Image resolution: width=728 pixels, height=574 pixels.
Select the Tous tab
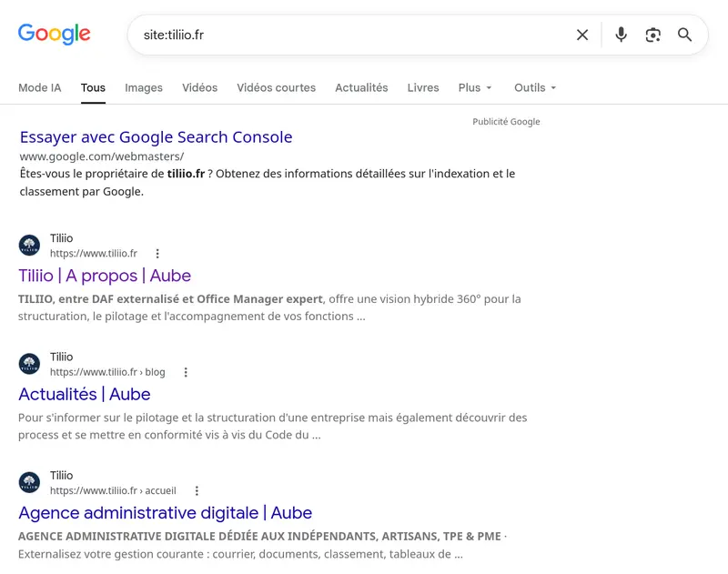(93, 87)
